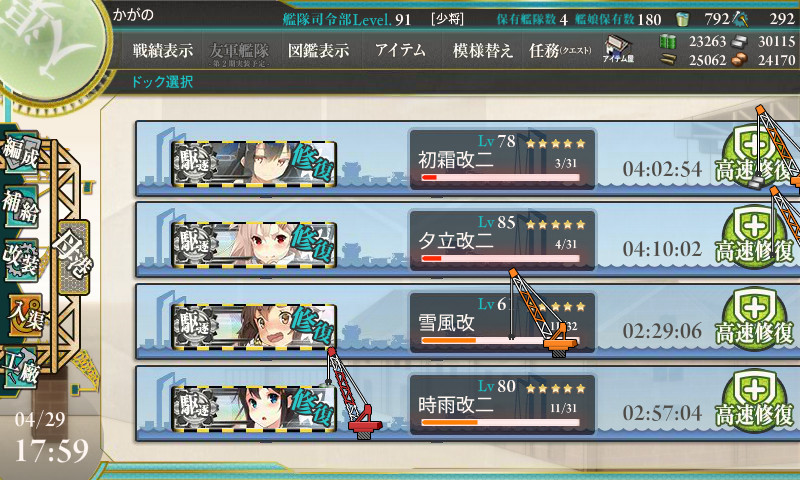This screenshot has width=800, height=480.
Task: Select the 模様替え furniture menu
Action: [482, 50]
